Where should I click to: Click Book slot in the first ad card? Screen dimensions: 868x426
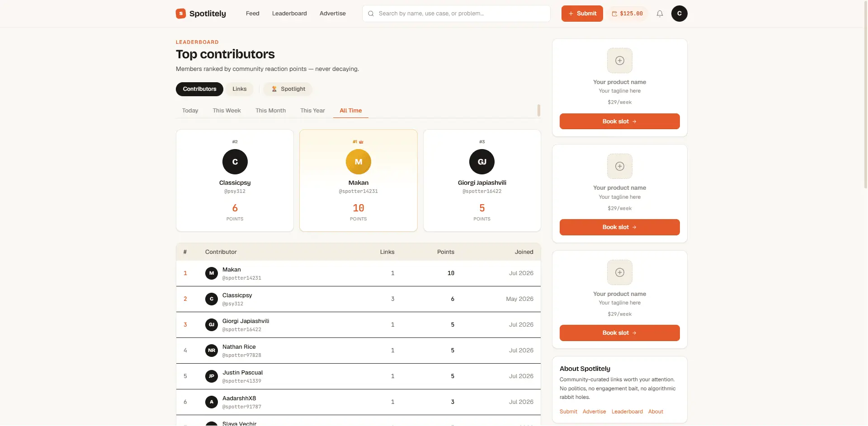[619, 122]
